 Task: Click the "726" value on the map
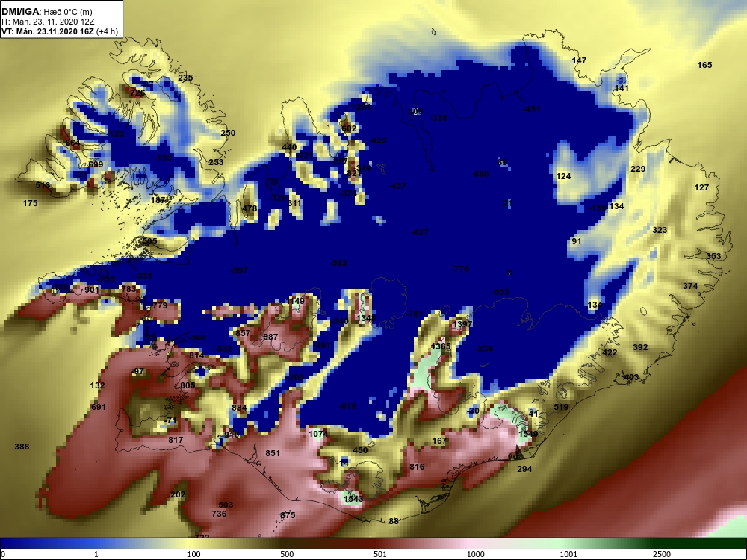137,93
